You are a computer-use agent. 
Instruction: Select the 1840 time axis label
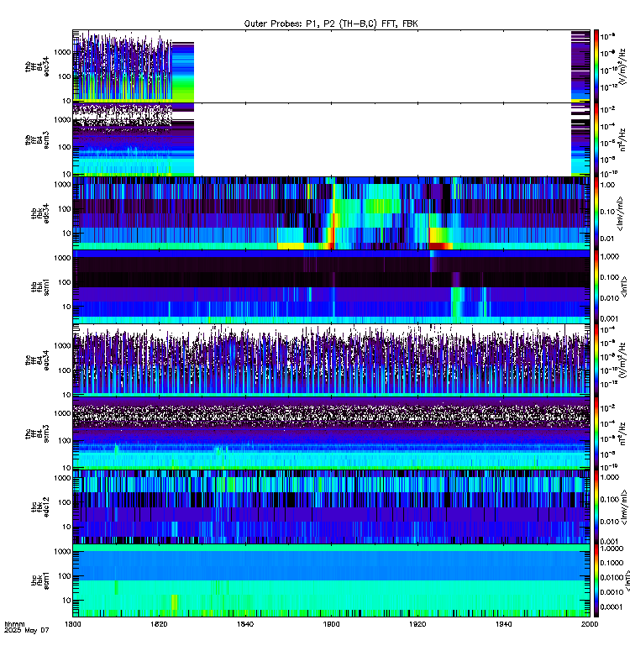click(x=245, y=624)
